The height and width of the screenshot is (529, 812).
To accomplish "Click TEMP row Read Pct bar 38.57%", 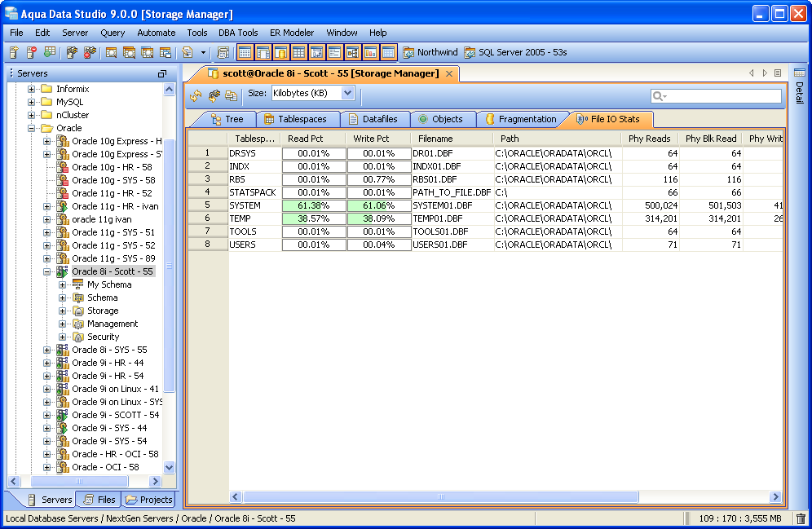I will coord(314,218).
